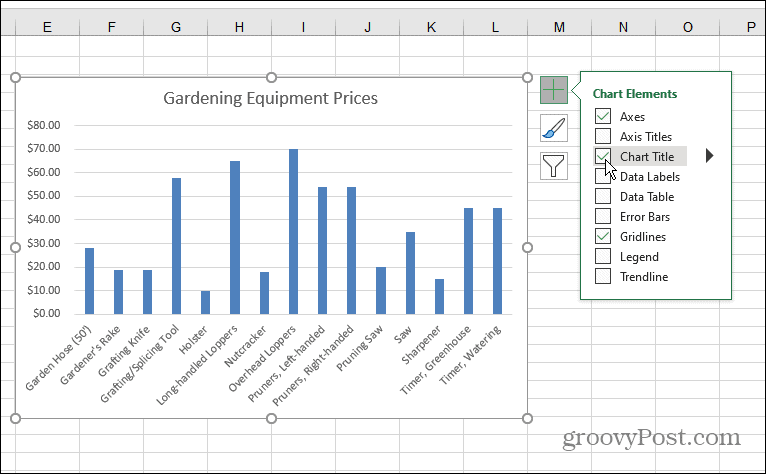
Task: Expand the Chart Title submenu arrow
Action: 710,156
